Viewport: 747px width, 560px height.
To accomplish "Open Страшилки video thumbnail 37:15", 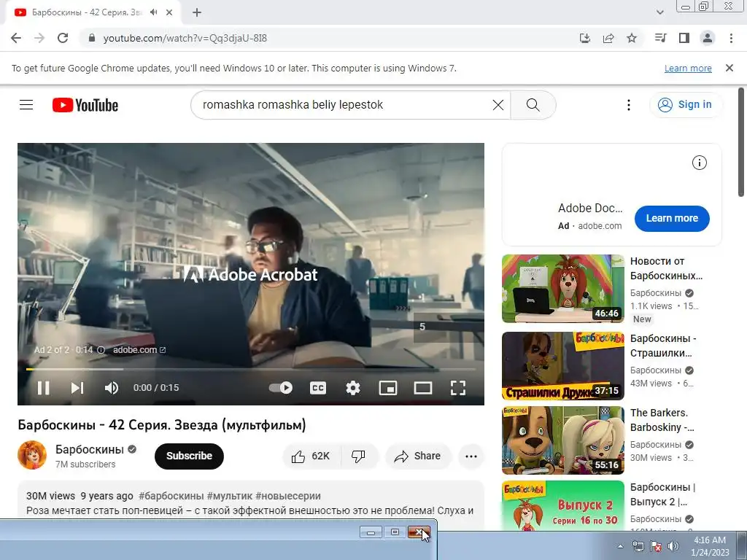I will 562,366.
